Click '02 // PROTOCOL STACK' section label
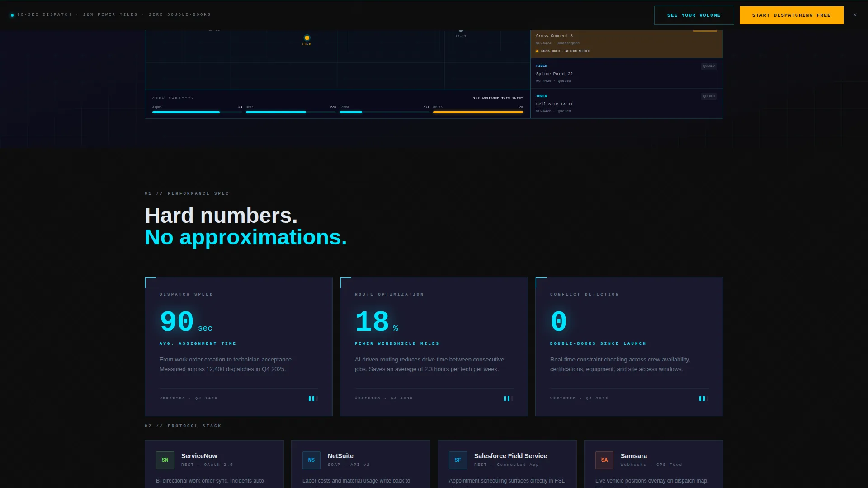Screen dimensions: 868x488 pyautogui.click(x=183, y=426)
